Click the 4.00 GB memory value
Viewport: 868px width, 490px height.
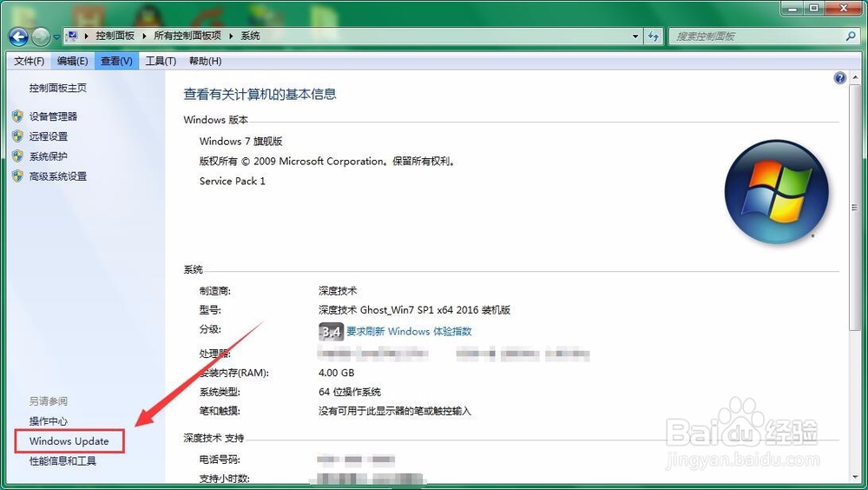(336, 373)
